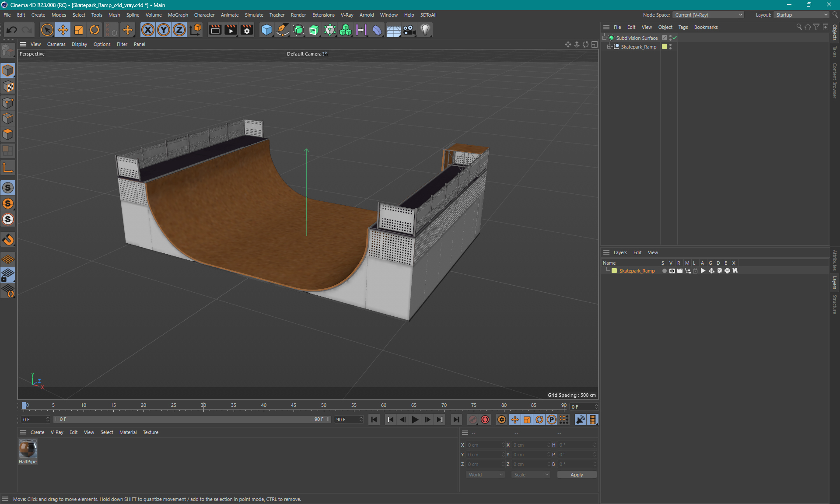Open Object Manager Tags menu
Screen dimensions: 840x504
(x=683, y=27)
